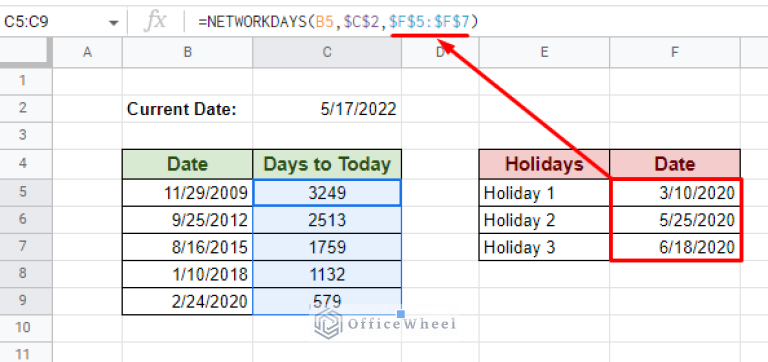768x362 pixels.
Task: Click cell containing 1759
Action: tap(327, 247)
